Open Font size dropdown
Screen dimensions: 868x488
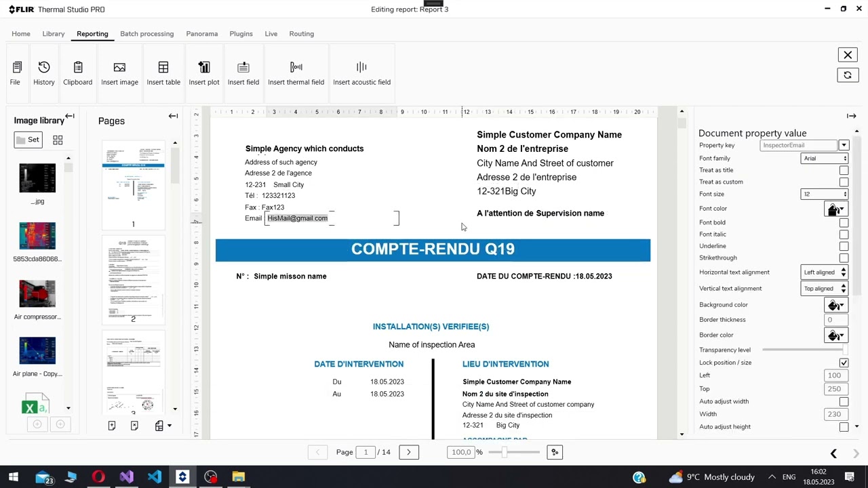click(x=825, y=195)
